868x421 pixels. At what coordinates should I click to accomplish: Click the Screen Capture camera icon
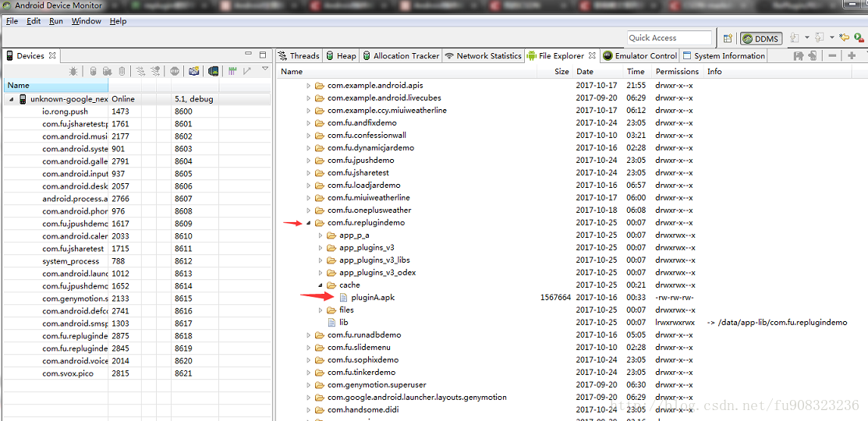pos(193,72)
